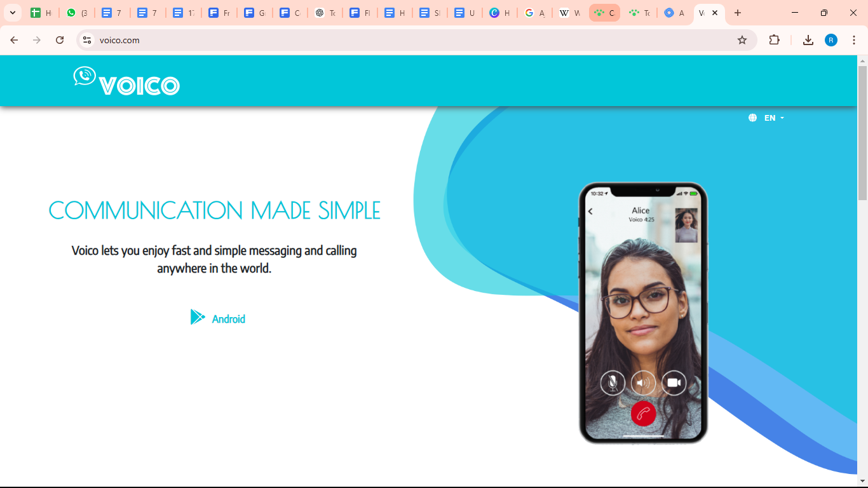This screenshot has width=868, height=488.
Task: Close the active Voico tab
Action: point(715,13)
